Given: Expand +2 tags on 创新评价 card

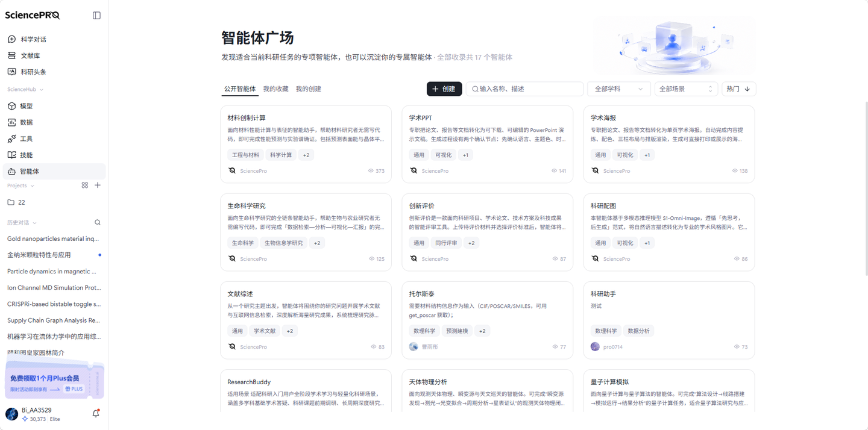Looking at the screenshot, I should [x=471, y=243].
